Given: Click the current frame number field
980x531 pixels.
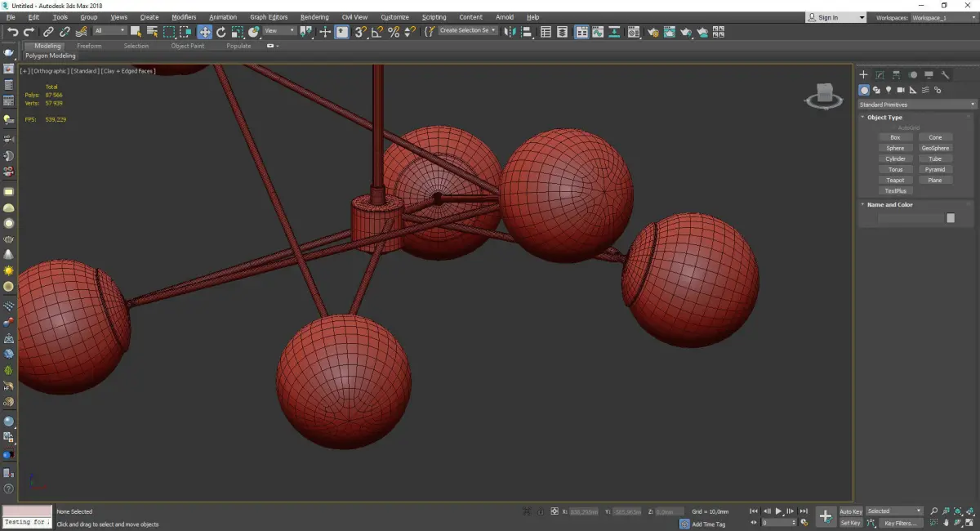Looking at the screenshot, I should pos(778,522).
